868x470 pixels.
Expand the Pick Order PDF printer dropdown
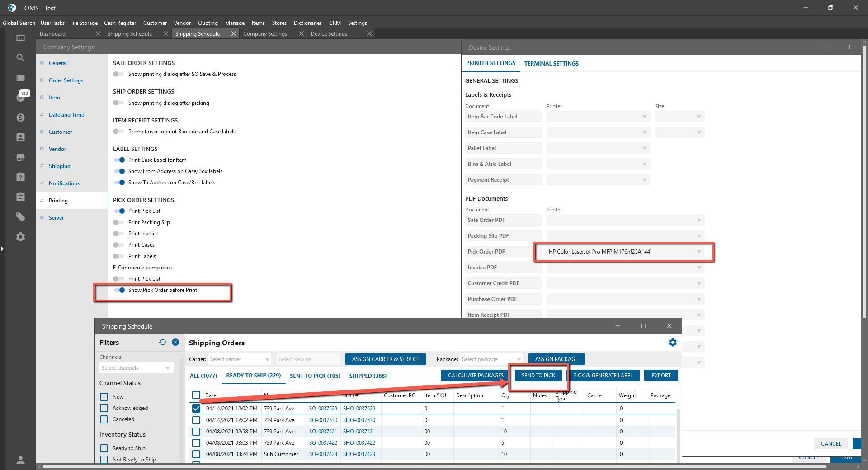click(698, 252)
